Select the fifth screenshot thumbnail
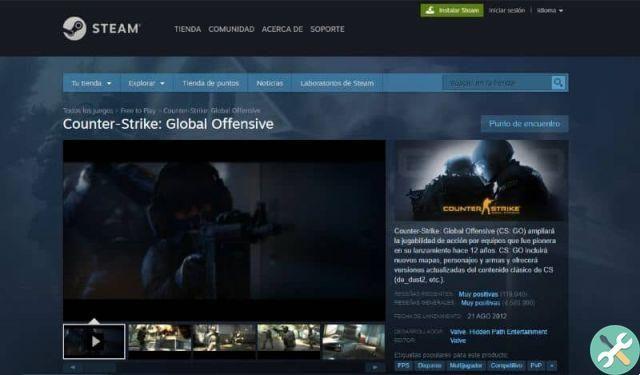The width and height of the screenshot is (640, 375). [353, 342]
